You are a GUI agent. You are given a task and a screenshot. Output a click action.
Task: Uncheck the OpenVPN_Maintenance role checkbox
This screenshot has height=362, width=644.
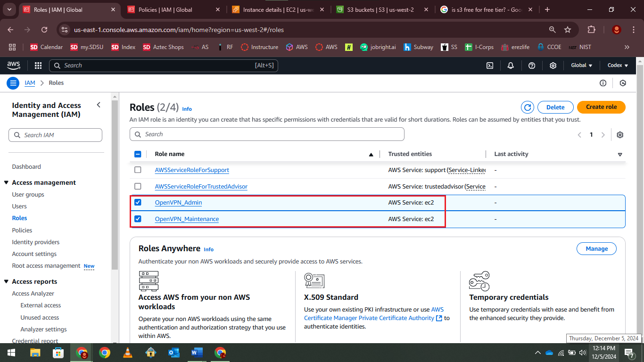[x=138, y=219]
